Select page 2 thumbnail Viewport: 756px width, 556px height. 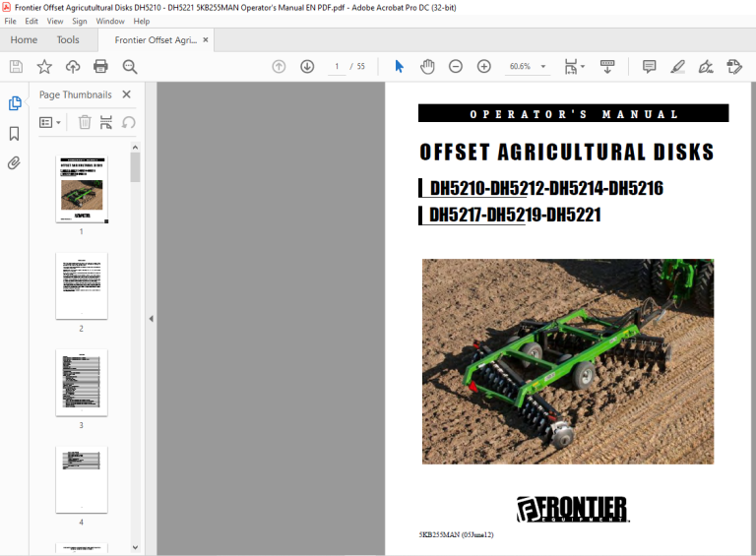(82, 285)
